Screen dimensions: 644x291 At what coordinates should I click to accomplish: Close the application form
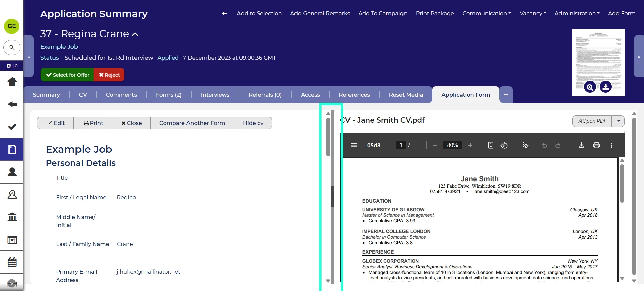pyautogui.click(x=131, y=123)
